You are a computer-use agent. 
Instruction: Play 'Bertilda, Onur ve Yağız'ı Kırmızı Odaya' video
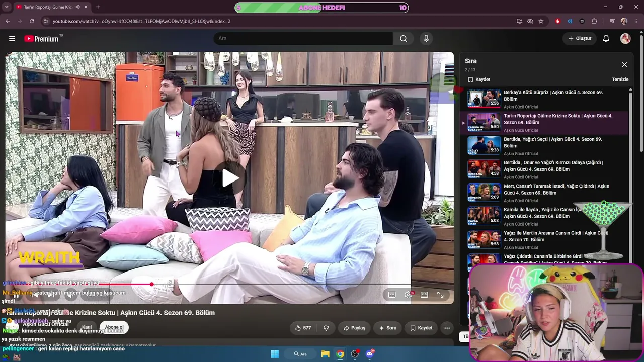pos(545,169)
